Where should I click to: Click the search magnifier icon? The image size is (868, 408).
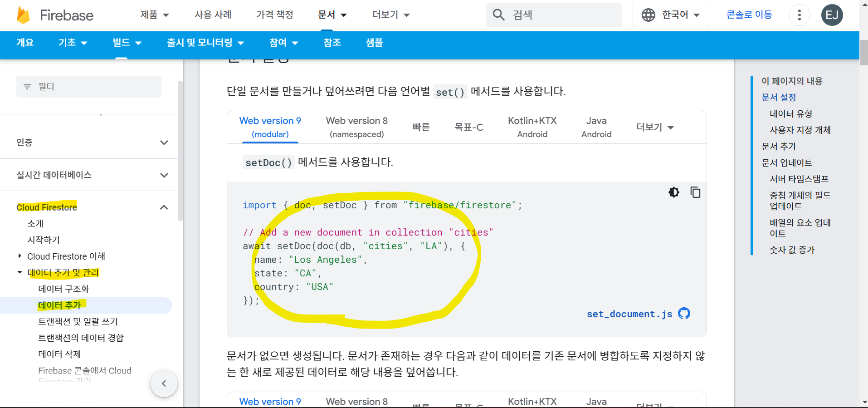[498, 15]
